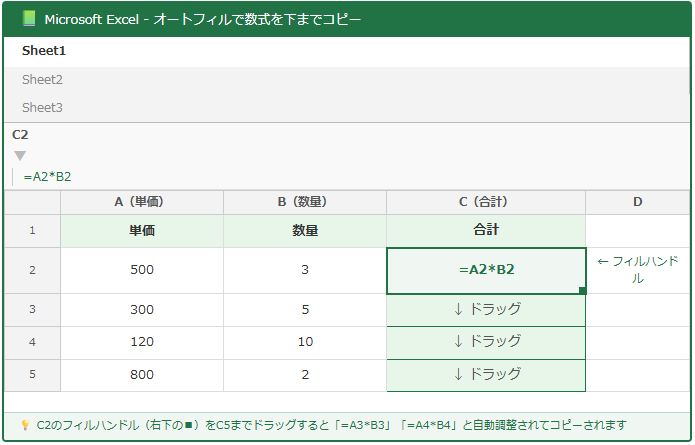Image resolution: width=695 pixels, height=445 pixels.
Task: Click cell C5 showing ドラッグ
Action: click(485, 375)
